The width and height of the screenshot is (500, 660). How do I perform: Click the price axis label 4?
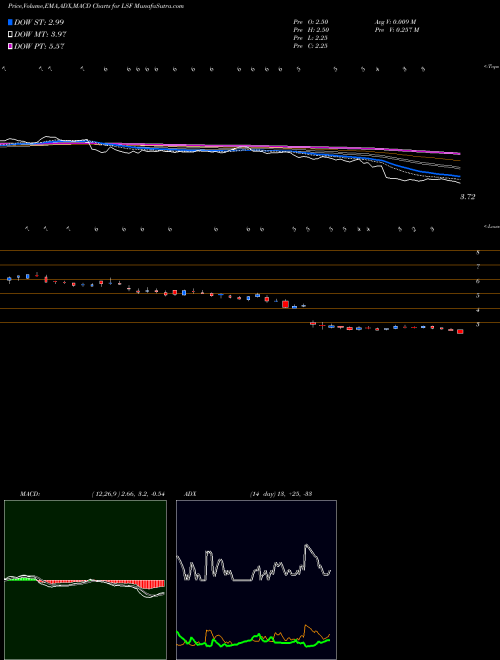point(478,311)
